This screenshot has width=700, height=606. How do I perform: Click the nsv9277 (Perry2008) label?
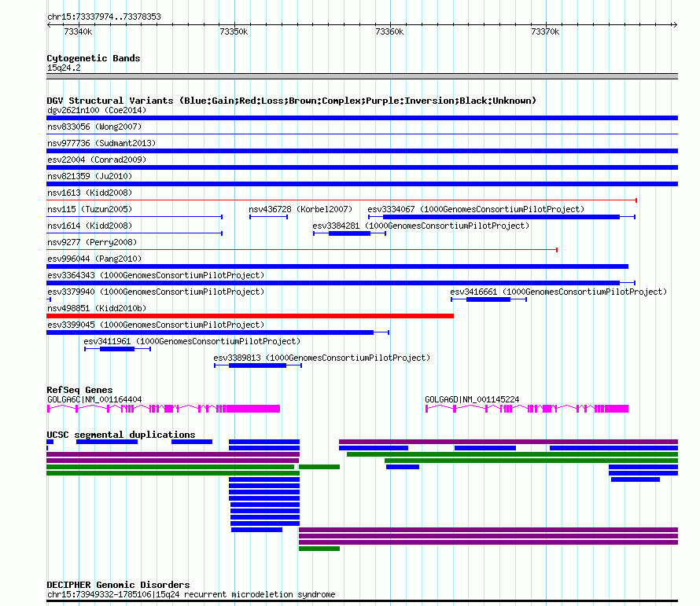tap(92, 242)
